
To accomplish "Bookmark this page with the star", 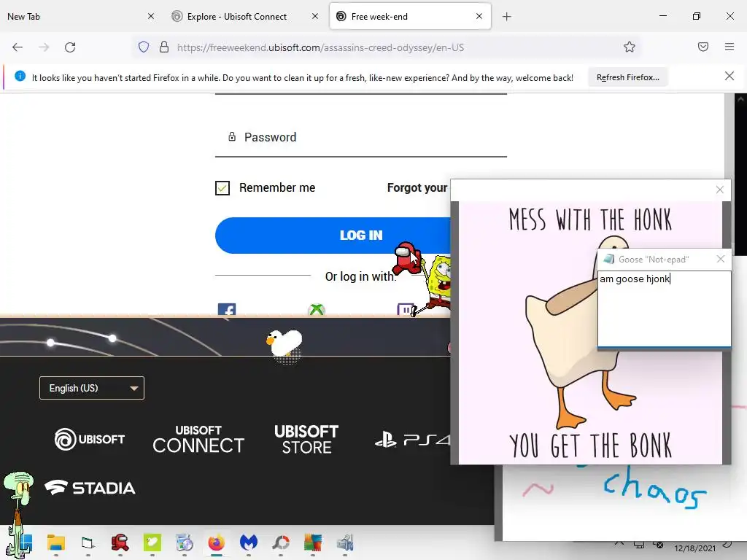I will [630, 47].
